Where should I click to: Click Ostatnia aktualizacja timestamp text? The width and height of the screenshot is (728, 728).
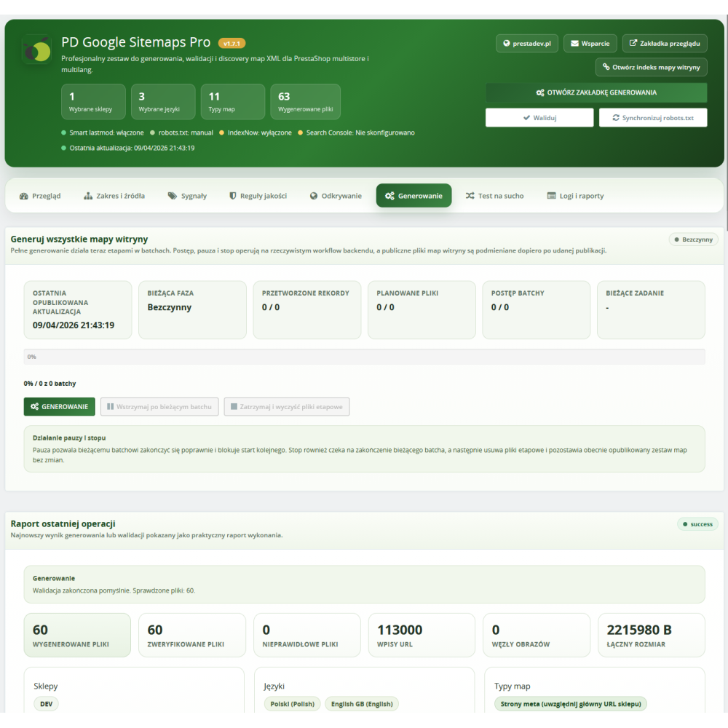(128, 148)
